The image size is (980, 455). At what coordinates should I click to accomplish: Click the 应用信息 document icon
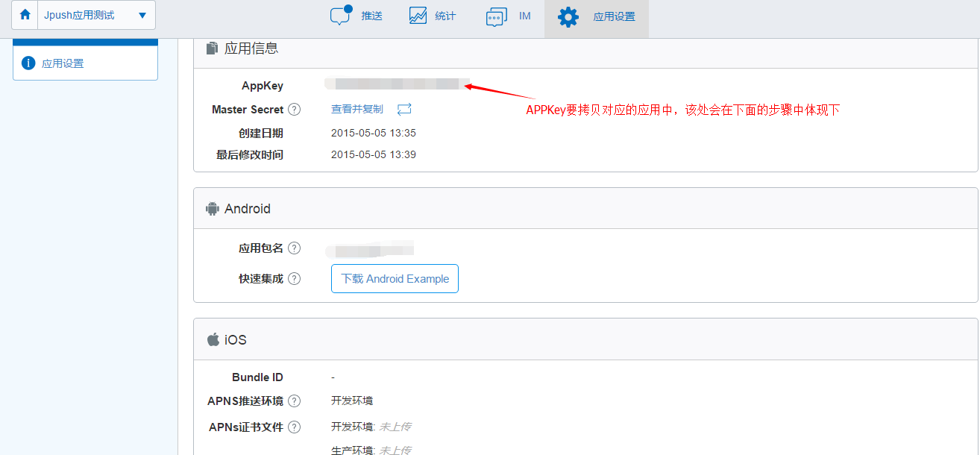[212, 48]
